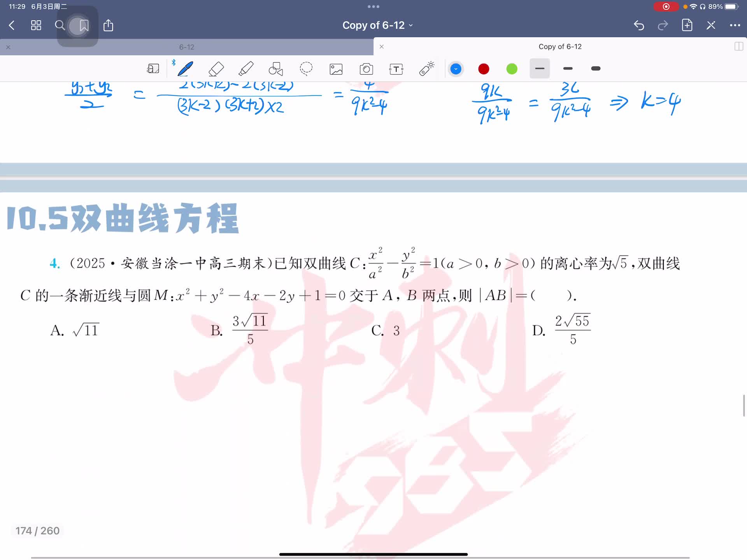The height and width of the screenshot is (560, 747).
Task: Choose the thickest stroke width
Action: coord(596,68)
